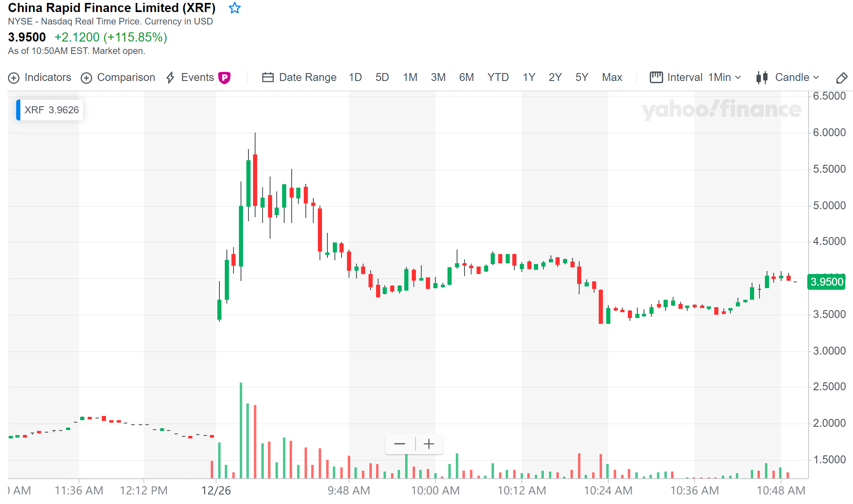Select the Max range
This screenshot has height=504, width=853.
click(612, 78)
